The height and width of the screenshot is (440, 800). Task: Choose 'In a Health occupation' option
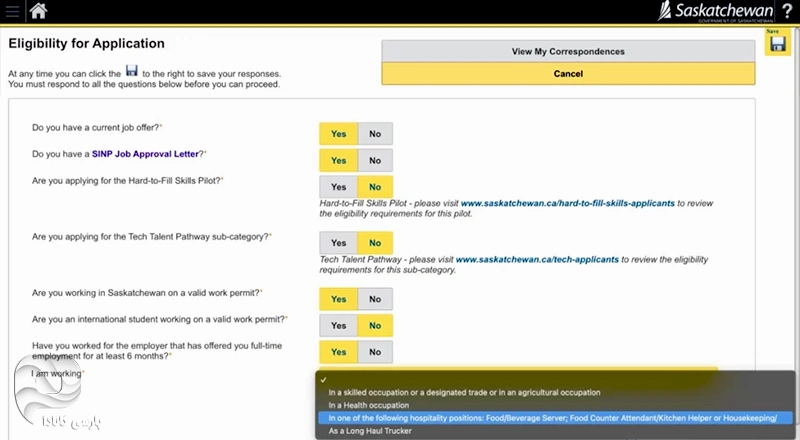coord(381,405)
